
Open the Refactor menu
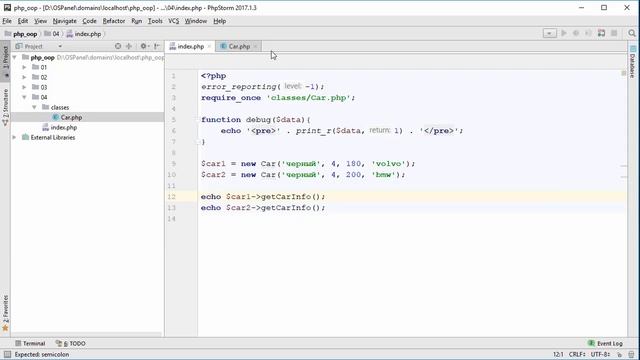point(114,21)
